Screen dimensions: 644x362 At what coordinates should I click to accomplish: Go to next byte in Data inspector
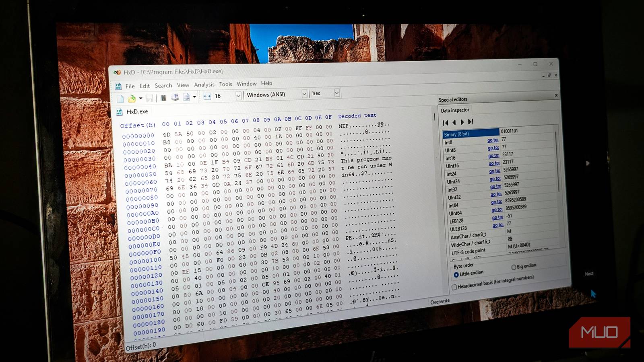pos(462,122)
